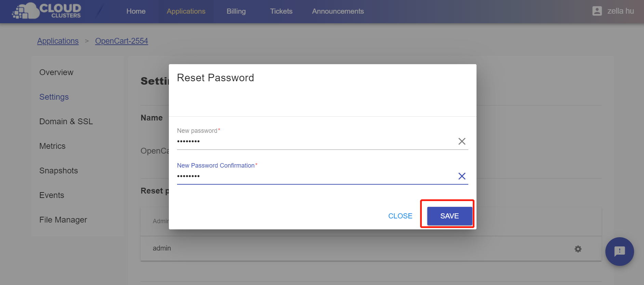Follow the OpenCart-2554 breadcrumb link
This screenshot has width=644, height=285.
(121, 41)
